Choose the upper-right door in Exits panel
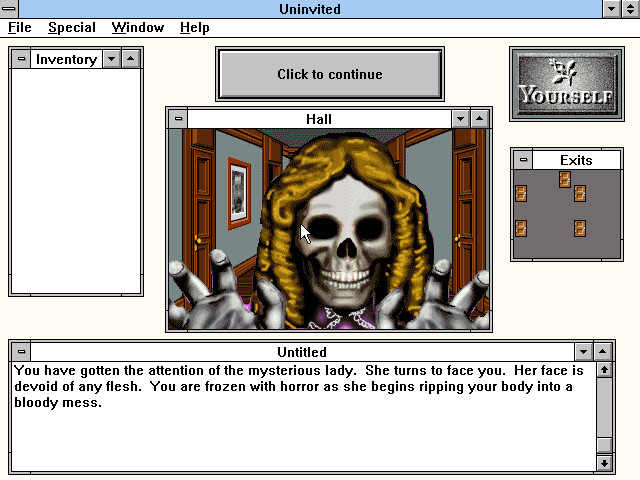Image resolution: width=640 pixels, height=480 pixels. pyautogui.click(x=580, y=193)
